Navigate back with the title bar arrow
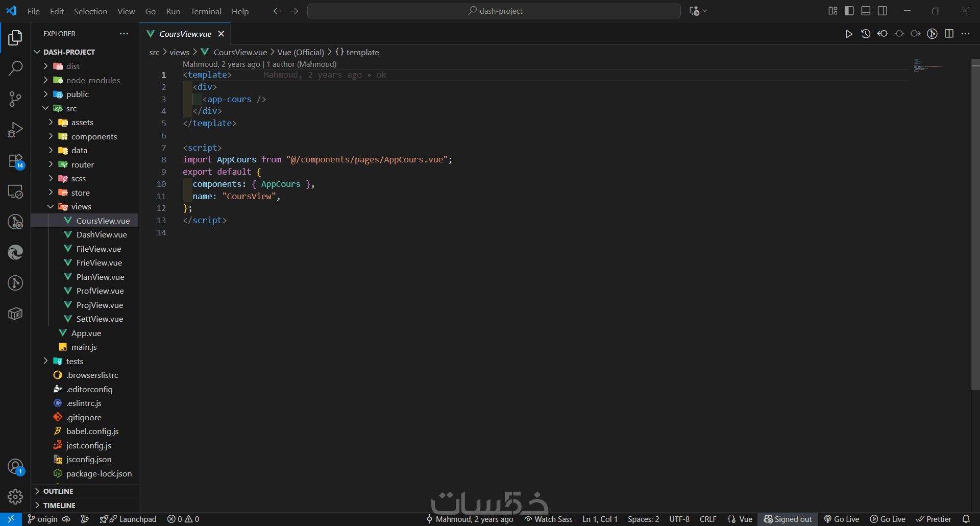980x526 pixels. pos(277,11)
